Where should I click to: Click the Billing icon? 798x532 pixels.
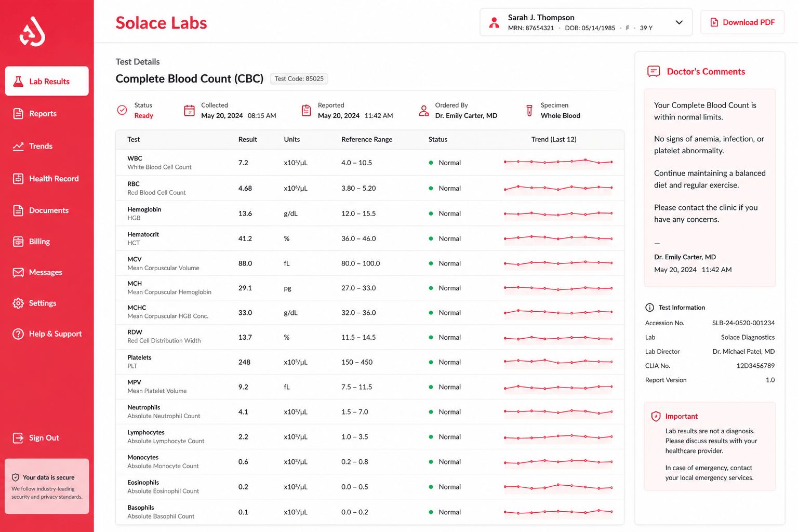point(18,242)
